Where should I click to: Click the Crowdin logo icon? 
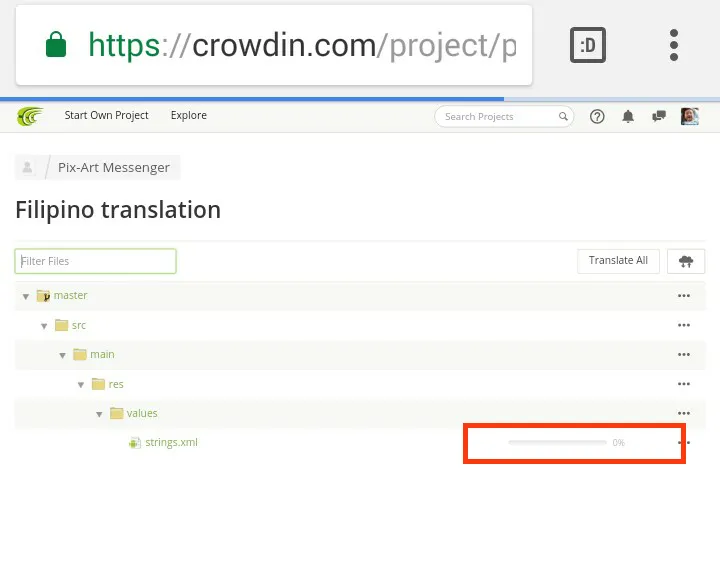click(x=30, y=116)
